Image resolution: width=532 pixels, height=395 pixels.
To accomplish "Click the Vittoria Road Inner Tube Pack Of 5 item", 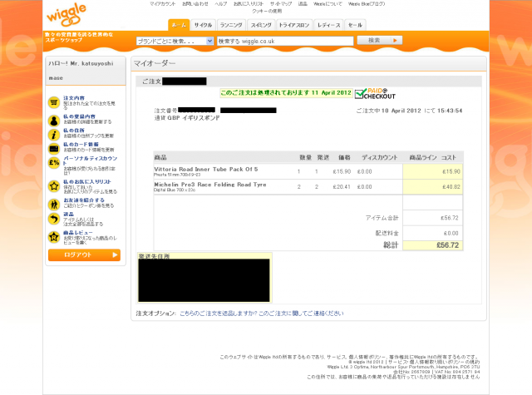I will [x=206, y=169].
